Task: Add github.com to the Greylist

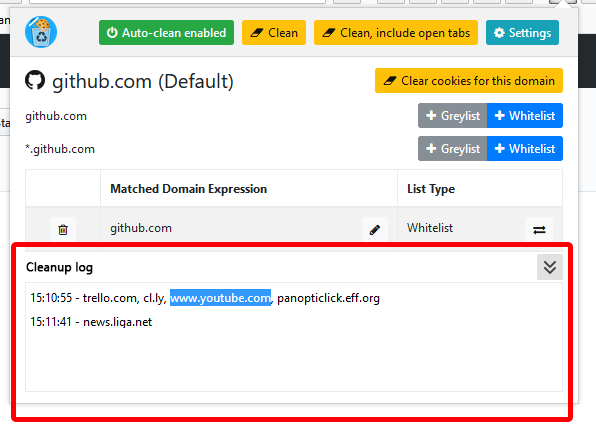Action: click(452, 116)
